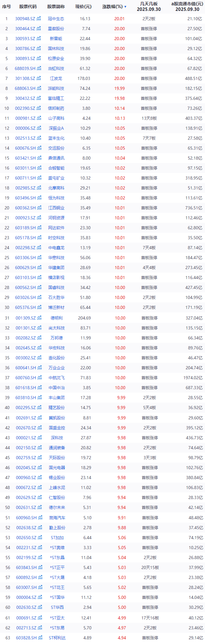This screenshot has height=644, width=205.
Task: Open stock code link 002670.SZ
Action: pos(26,428)
